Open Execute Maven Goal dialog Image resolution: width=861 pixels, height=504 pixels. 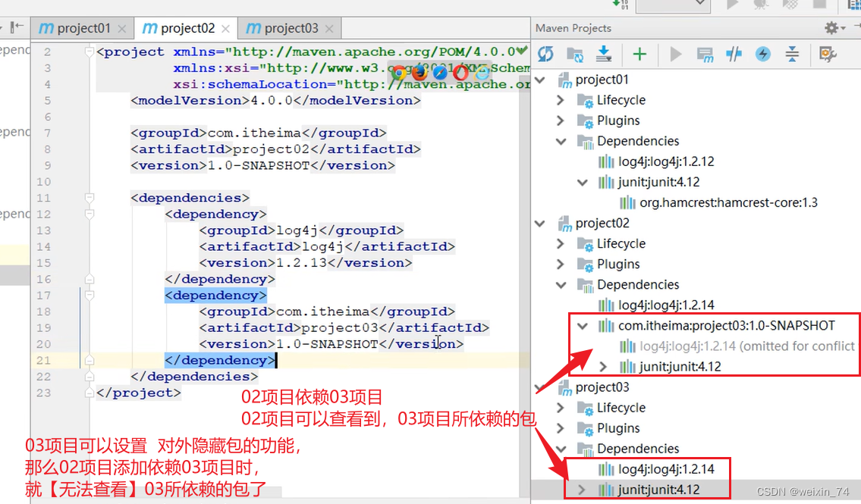coord(705,54)
